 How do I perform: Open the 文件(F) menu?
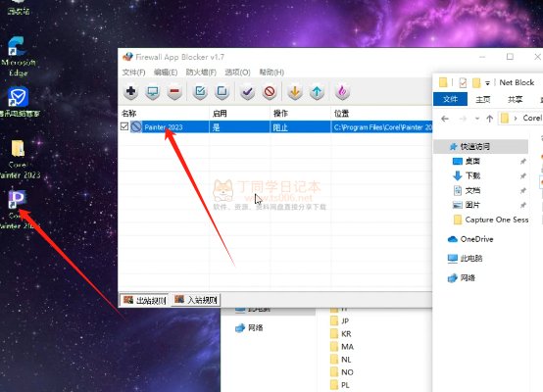133,72
